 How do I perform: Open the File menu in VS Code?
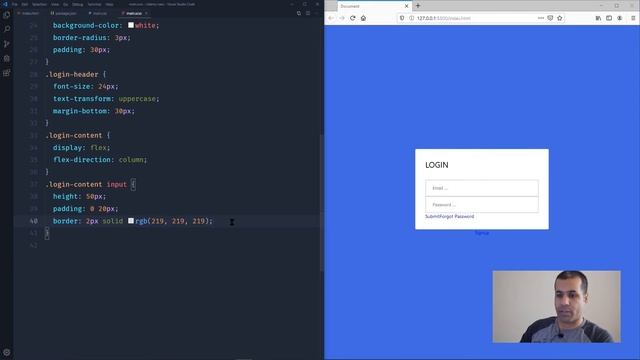[x=15, y=4]
